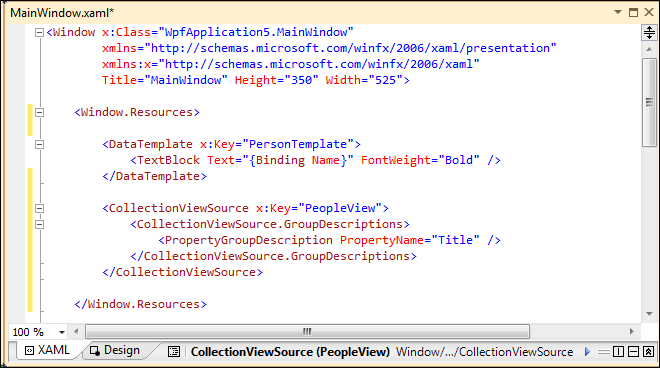Click the x:Class "WpfApplication5.MainWindow" value
The image size is (660, 368).
point(256,32)
